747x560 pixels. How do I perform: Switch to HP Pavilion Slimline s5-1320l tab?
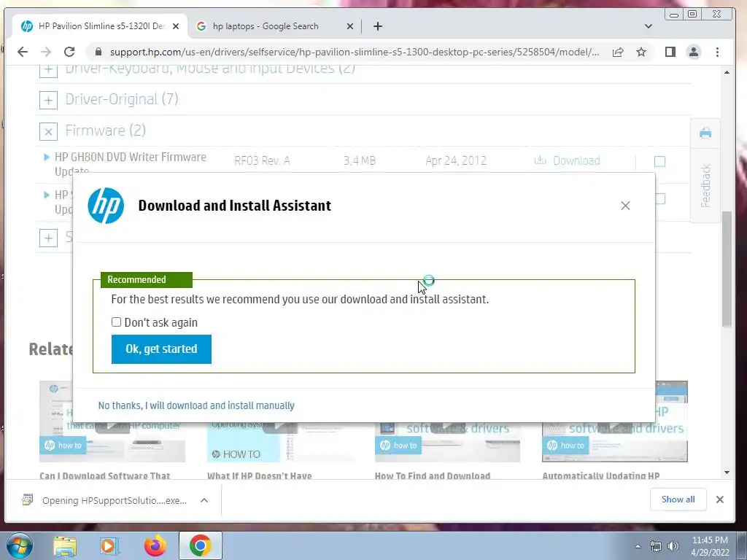(x=100, y=26)
